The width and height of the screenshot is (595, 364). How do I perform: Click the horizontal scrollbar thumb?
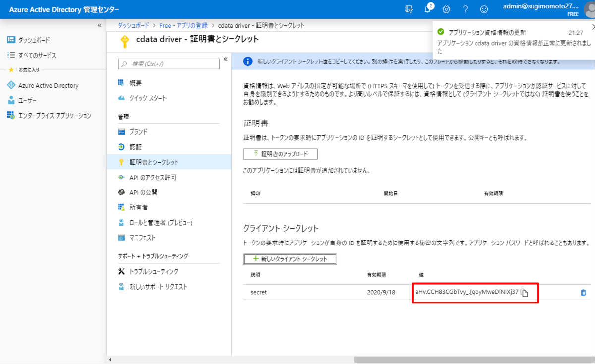click(474, 360)
